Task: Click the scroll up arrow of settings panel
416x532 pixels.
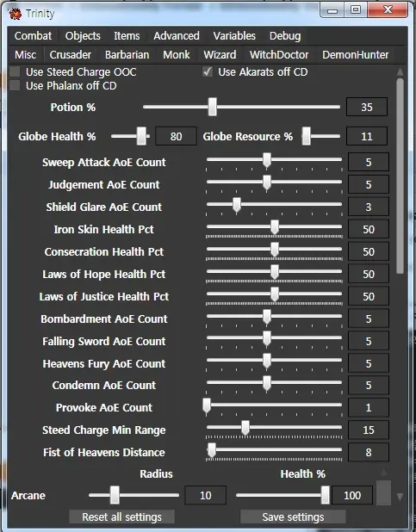Action: pos(400,72)
